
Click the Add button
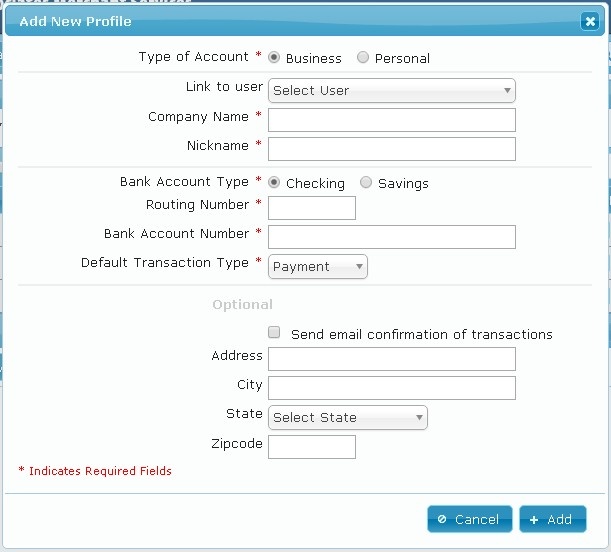[x=553, y=519]
